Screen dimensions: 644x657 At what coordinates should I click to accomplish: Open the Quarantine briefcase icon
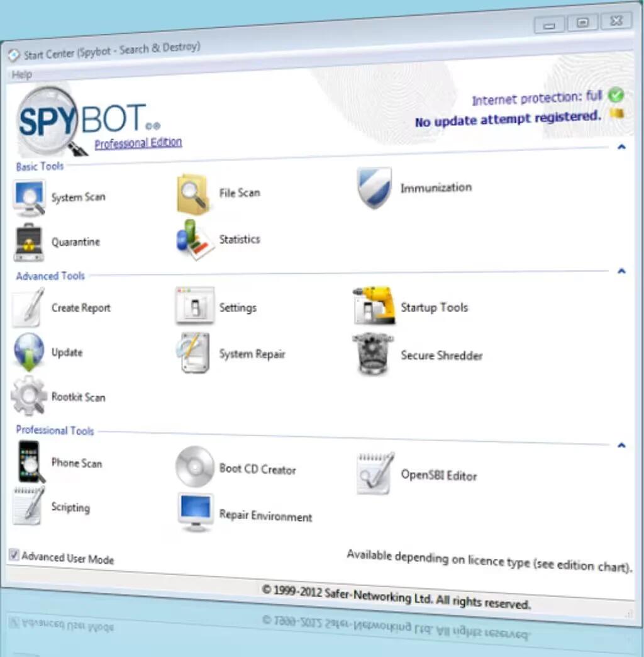pos(28,243)
